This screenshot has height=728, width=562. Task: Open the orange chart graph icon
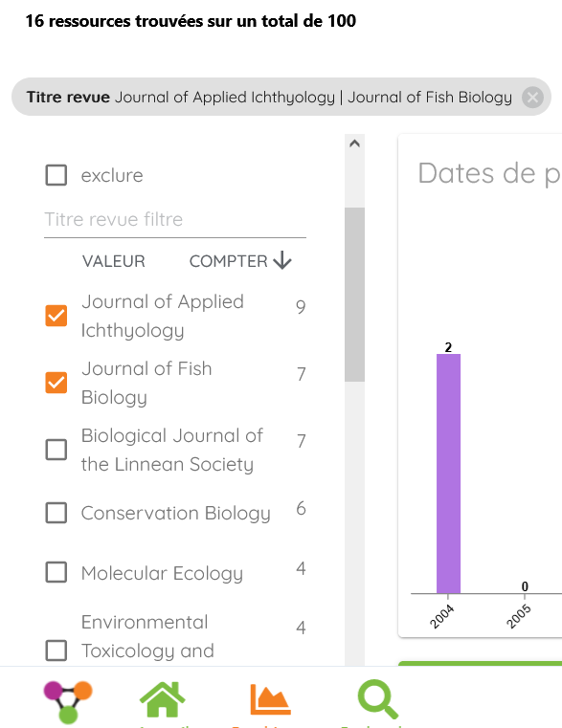[270, 698]
